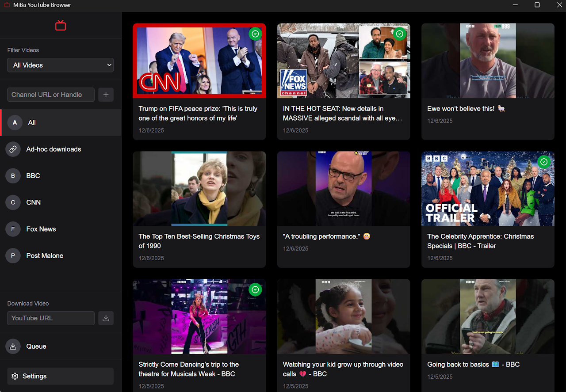The image size is (566, 392).
Task: Toggle the downloaded badge on the Trump FIFA video
Action: [x=255, y=34]
